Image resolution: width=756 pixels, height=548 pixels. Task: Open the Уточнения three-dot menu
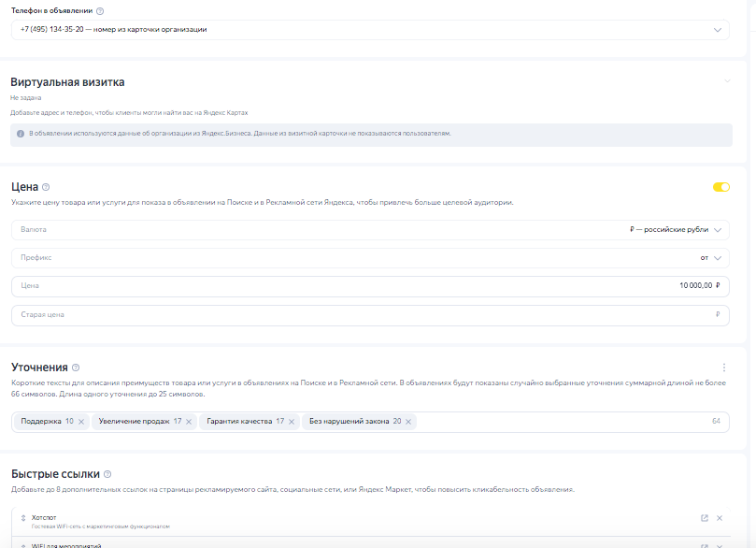(723, 368)
